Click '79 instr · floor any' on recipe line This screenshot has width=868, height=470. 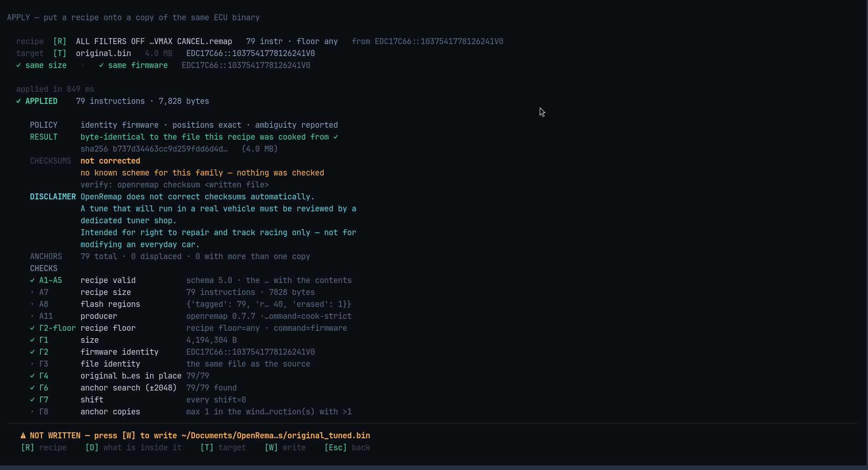pos(292,41)
